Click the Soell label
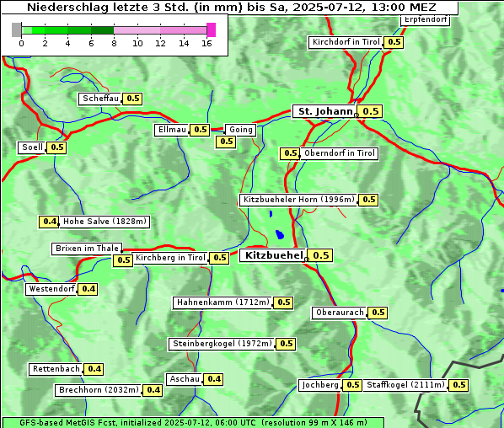Screen dimensions: 504x428 click(x=32, y=147)
